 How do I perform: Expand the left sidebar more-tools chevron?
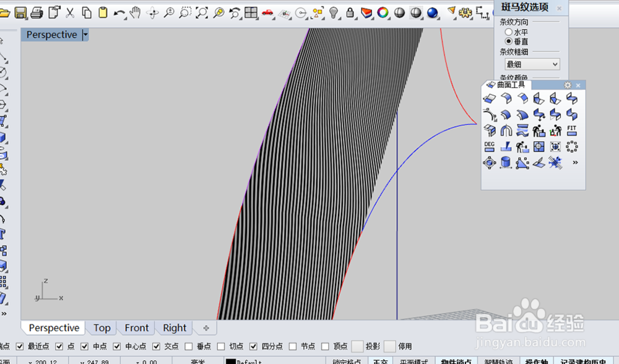pos(4,314)
